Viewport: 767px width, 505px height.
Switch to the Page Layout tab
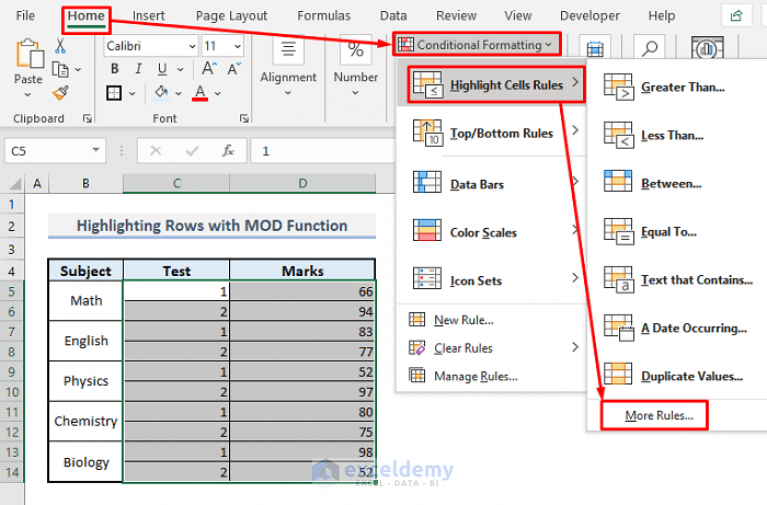point(231,16)
